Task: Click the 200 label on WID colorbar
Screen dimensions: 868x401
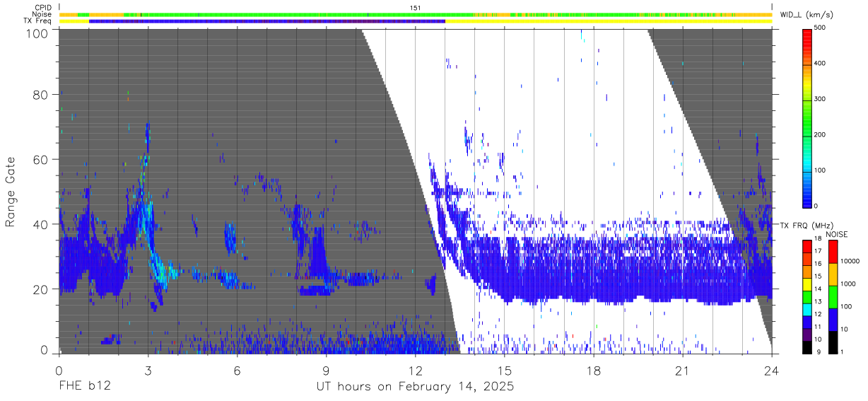Action: pos(820,134)
